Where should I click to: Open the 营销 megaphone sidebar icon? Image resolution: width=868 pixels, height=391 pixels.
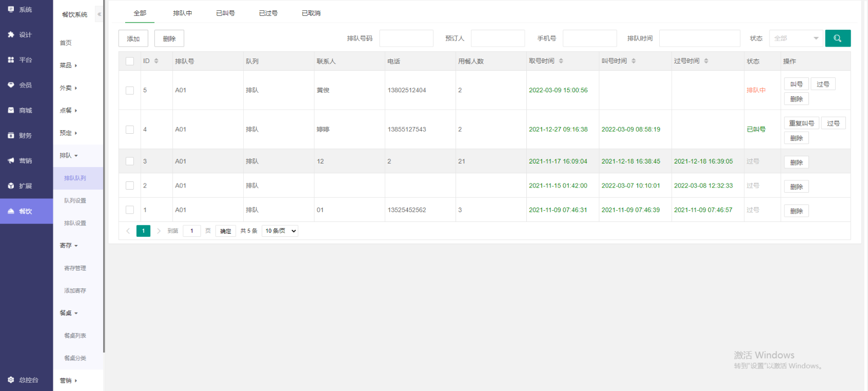(x=11, y=160)
